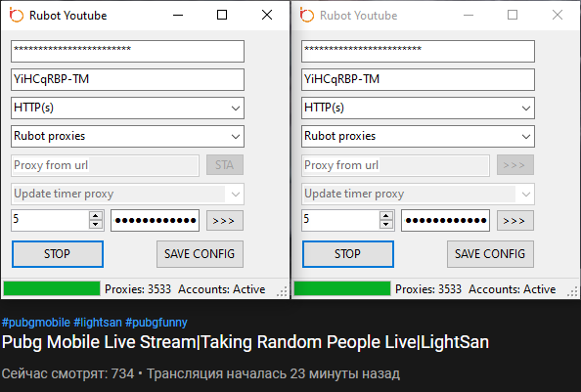Click the disabled STA button in left window
Screen dimensions: 581x392
(225, 165)
